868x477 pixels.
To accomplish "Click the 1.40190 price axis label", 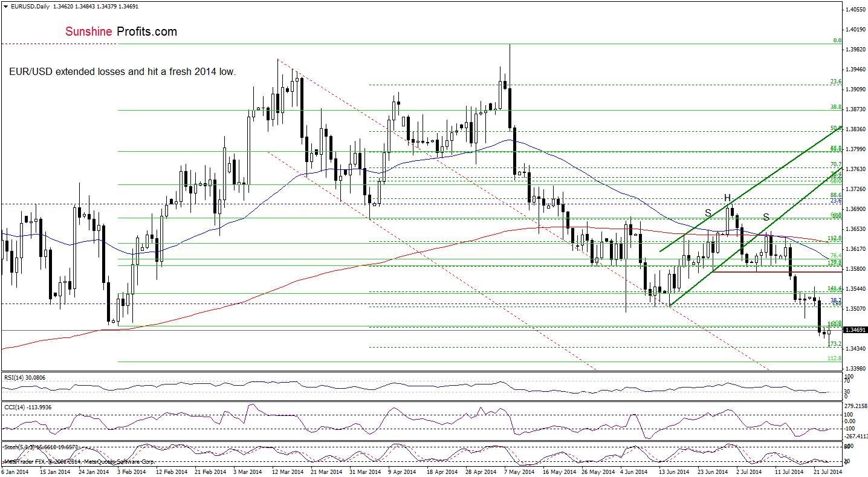I will pyautogui.click(x=855, y=29).
